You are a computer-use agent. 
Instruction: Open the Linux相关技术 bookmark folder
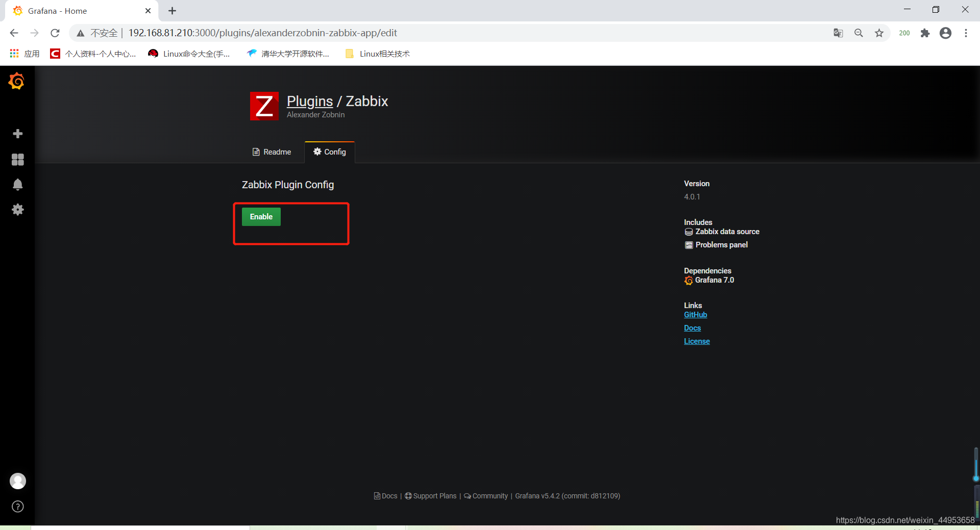(378, 54)
